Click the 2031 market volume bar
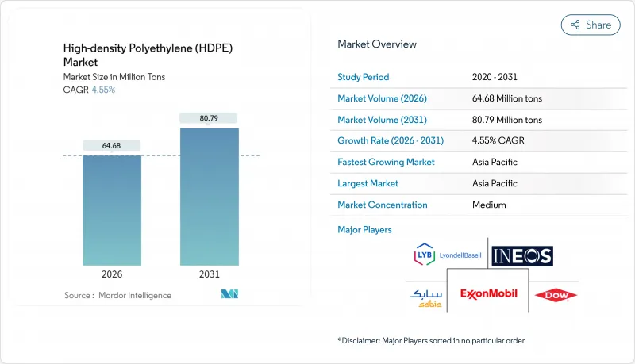This screenshot has width=635, height=364. [210, 197]
